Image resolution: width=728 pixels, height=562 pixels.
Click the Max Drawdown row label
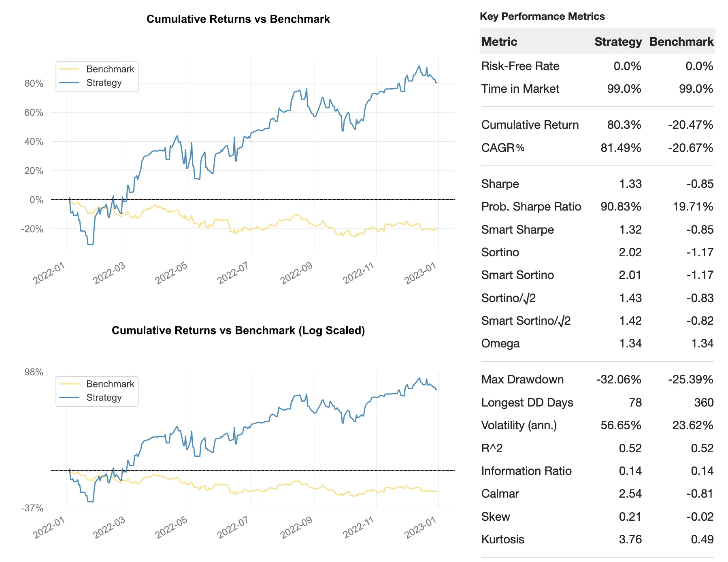pyautogui.click(x=522, y=379)
